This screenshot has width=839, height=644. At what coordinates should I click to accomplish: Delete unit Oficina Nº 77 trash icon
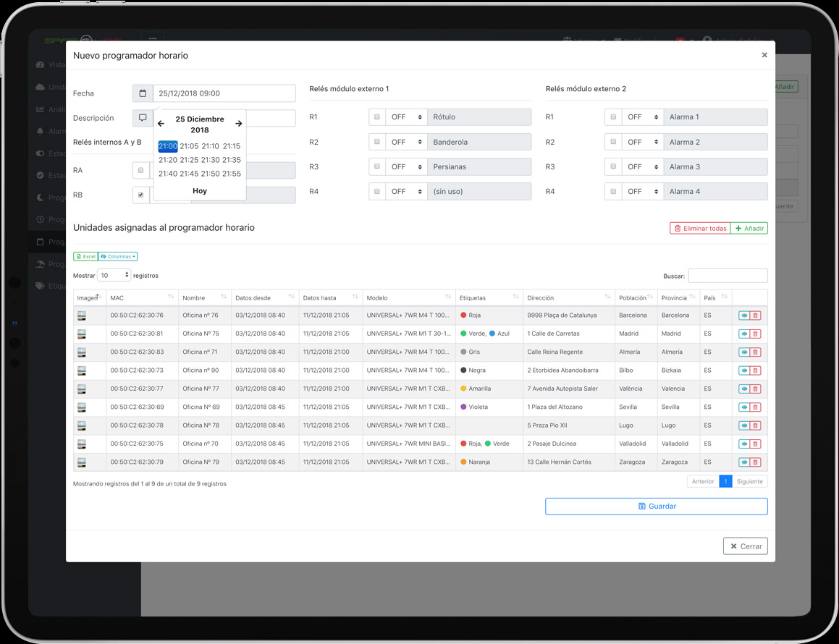(x=755, y=389)
